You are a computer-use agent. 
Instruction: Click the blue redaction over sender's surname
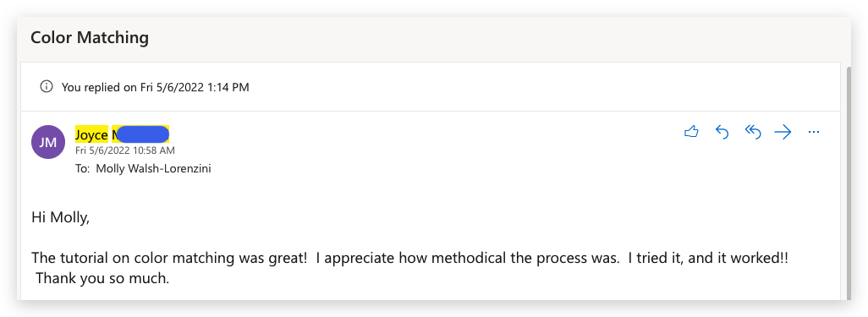(143, 134)
